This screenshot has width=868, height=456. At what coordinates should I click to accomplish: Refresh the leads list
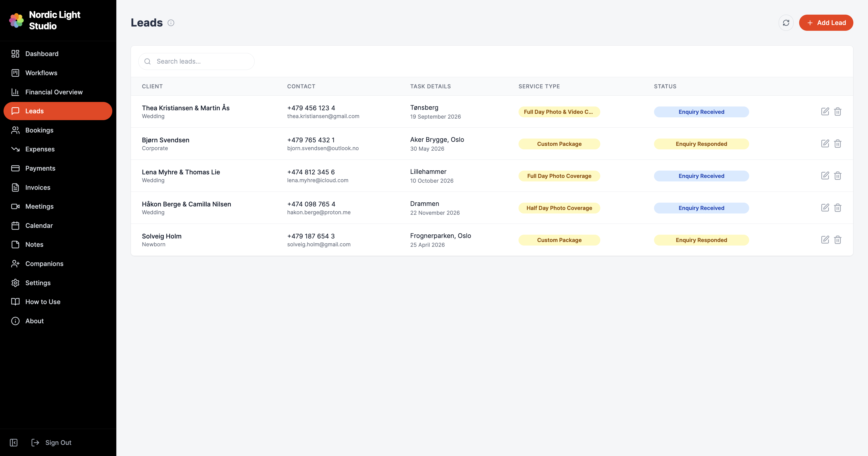[786, 22]
